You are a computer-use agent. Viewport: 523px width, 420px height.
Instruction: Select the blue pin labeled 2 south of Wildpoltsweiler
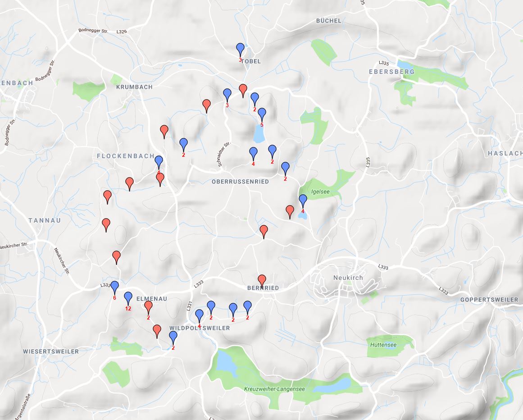click(173, 338)
